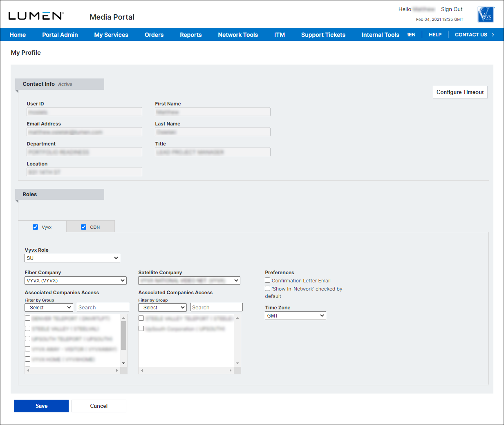Click the Save button
Viewport: 504px width, 425px height.
(41, 406)
